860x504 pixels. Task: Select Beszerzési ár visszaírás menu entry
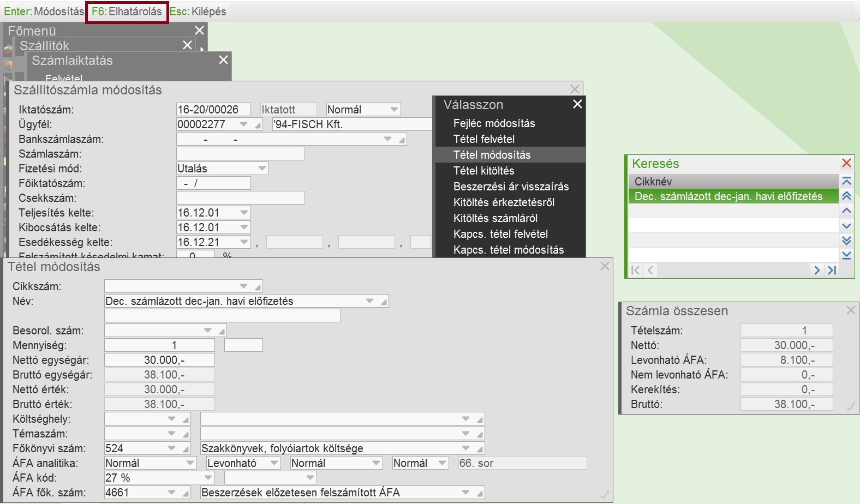[x=511, y=187]
